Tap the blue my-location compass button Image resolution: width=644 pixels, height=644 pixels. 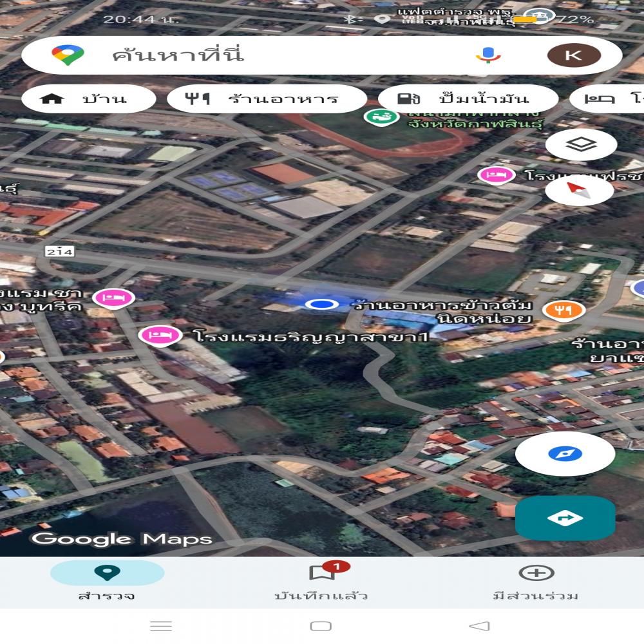point(565,453)
